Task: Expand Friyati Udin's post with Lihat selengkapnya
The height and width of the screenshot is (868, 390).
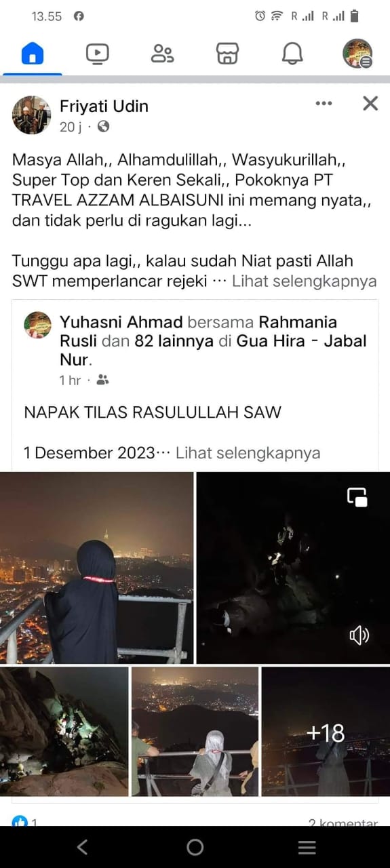Action: [x=305, y=281]
